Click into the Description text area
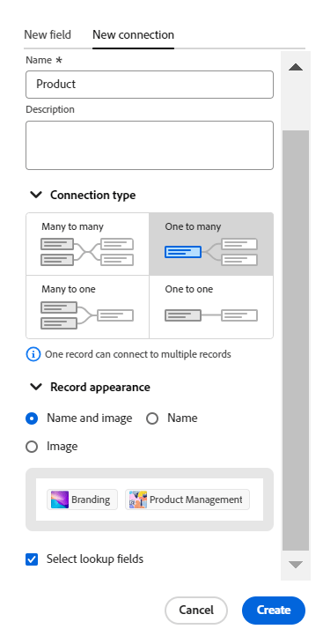Image resolution: width=323 pixels, height=644 pixels. pyautogui.click(x=150, y=145)
